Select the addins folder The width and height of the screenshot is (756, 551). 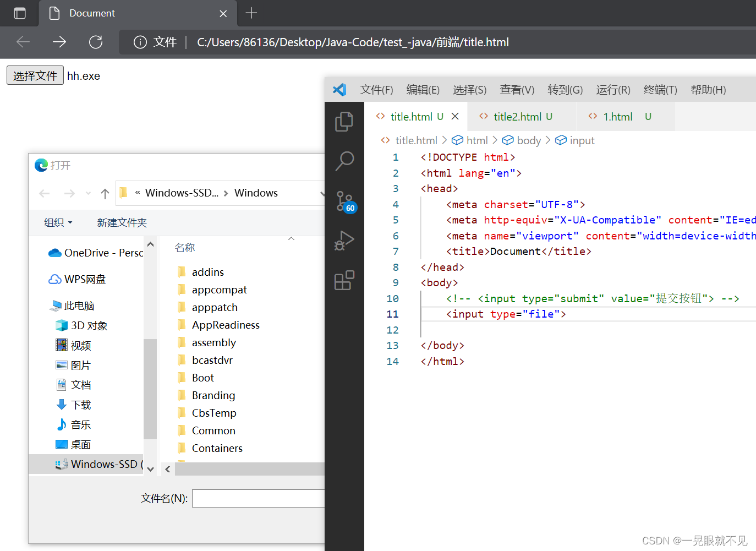pyautogui.click(x=200, y=272)
